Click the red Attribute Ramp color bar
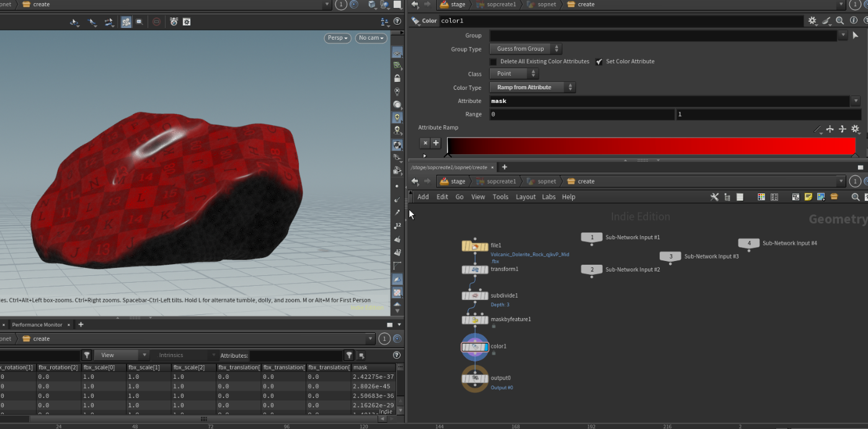The image size is (868, 429). click(x=651, y=146)
